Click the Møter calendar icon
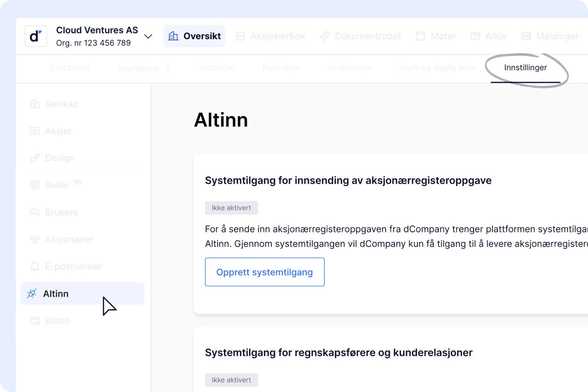 pos(420,36)
